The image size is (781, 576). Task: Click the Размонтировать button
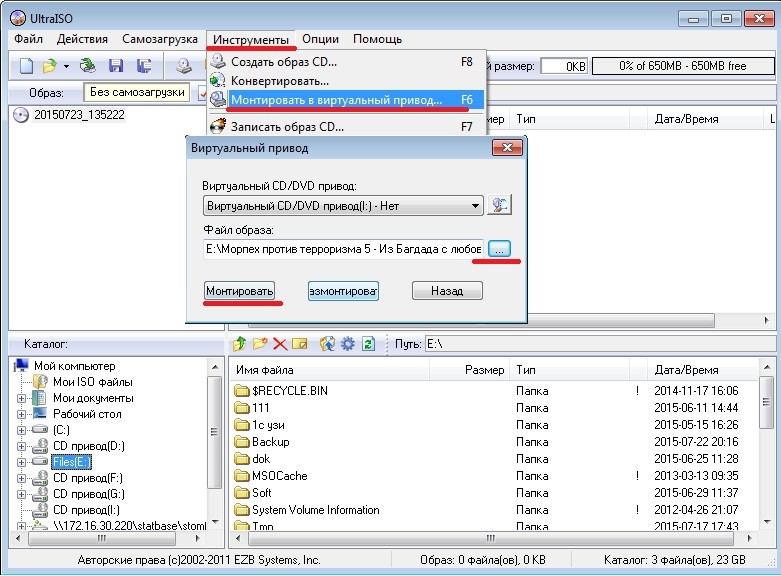(343, 291)
